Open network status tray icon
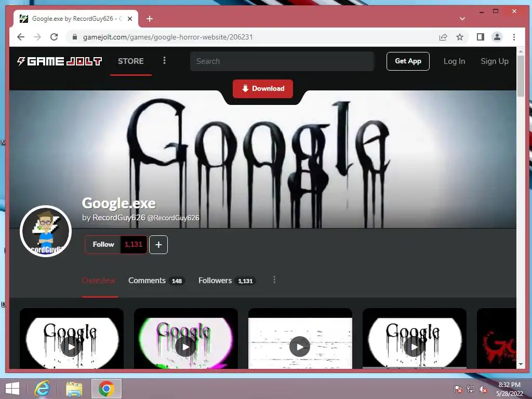Screen dimensions: 532x399 click(471, 389)
